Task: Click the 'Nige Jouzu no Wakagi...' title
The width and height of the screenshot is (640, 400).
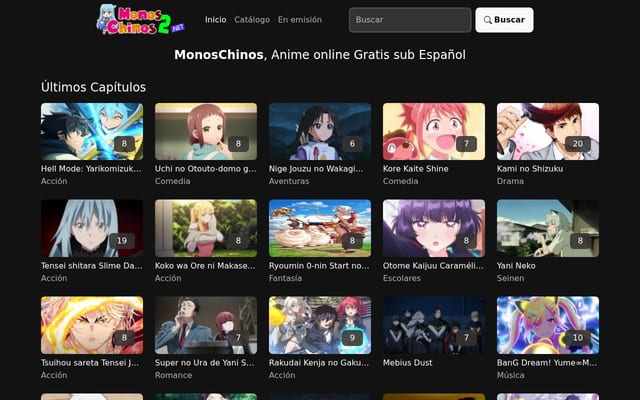Action: (x=316, y=169)
